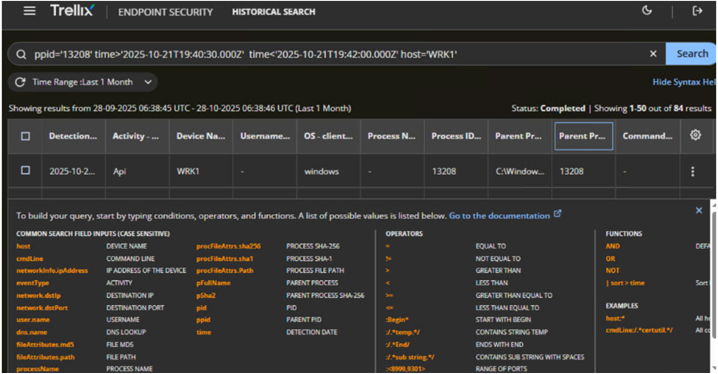The width and height of the screenshot is (718, 374).
Task: Open the hamburger navigation menu
Action: click(x=29, y=11)
